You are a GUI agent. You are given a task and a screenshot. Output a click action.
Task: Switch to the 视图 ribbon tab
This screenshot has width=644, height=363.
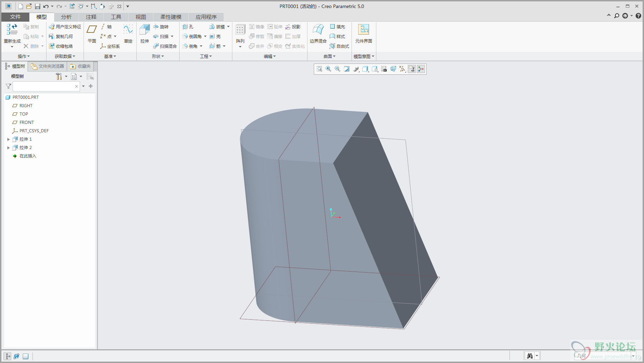pyautogui.click(x=140, y=17)
